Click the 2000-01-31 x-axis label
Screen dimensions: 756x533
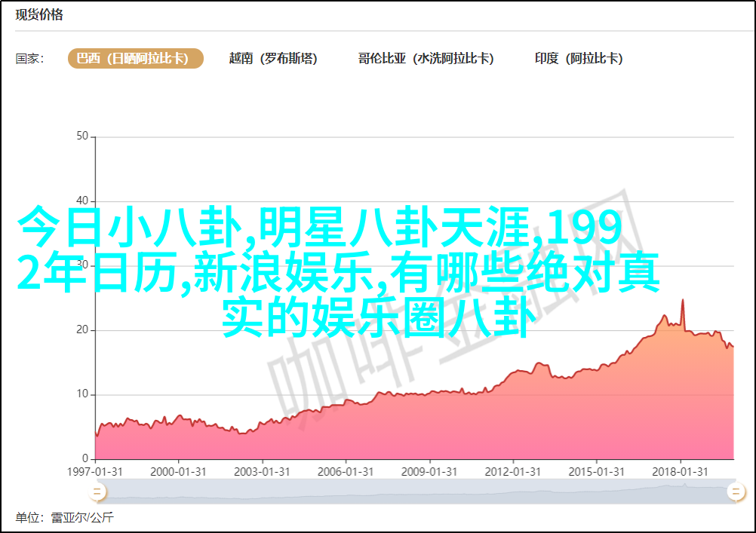coord(178,472)
